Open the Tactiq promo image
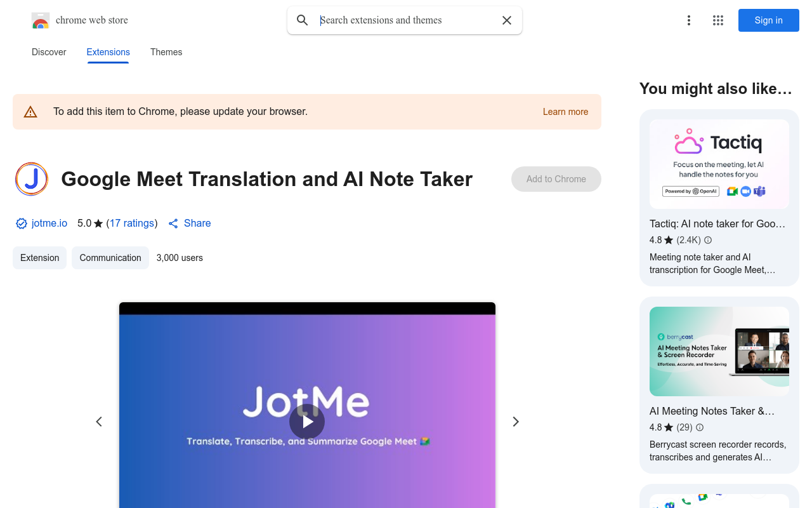812x508 pixels. point(719,164)
